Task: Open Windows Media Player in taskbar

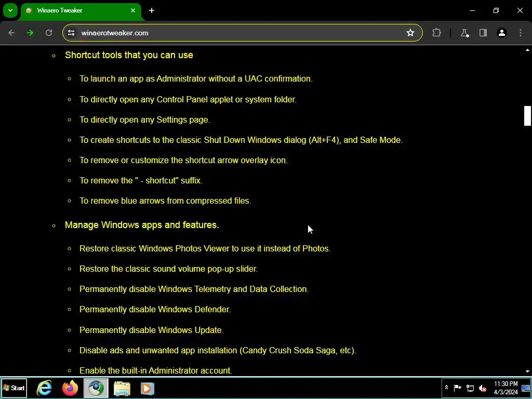Action: coord(148,388)
